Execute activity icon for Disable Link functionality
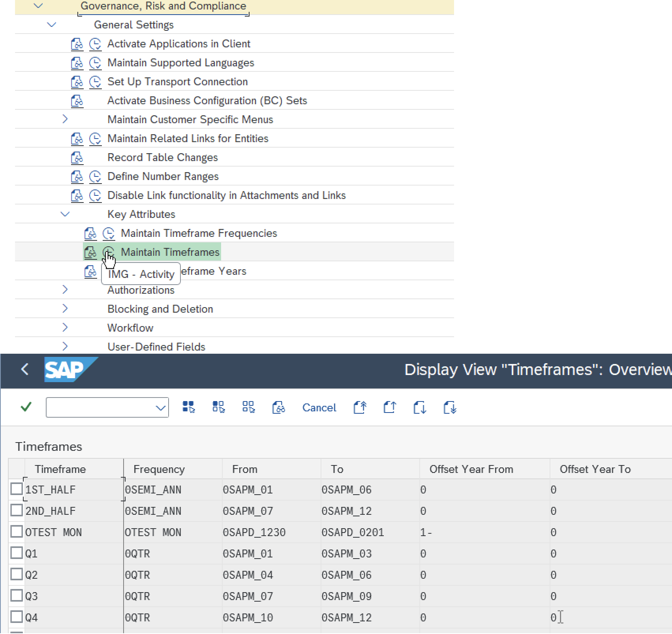This screenshot has width=672, height=634. point(95,195)
